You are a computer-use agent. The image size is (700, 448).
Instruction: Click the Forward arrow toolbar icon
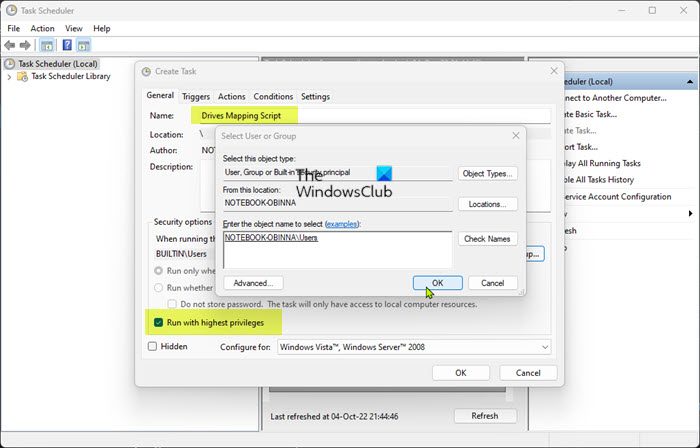[x=25, y=45]
